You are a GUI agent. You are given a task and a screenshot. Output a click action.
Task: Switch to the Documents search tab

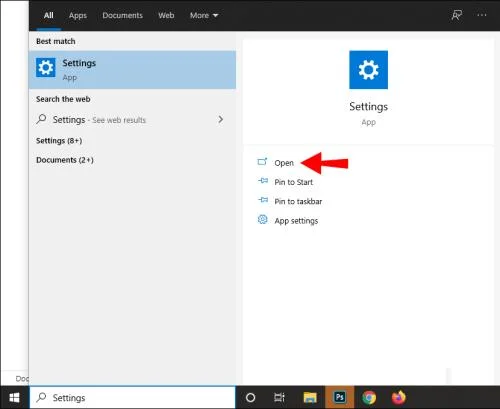(122, 15)
